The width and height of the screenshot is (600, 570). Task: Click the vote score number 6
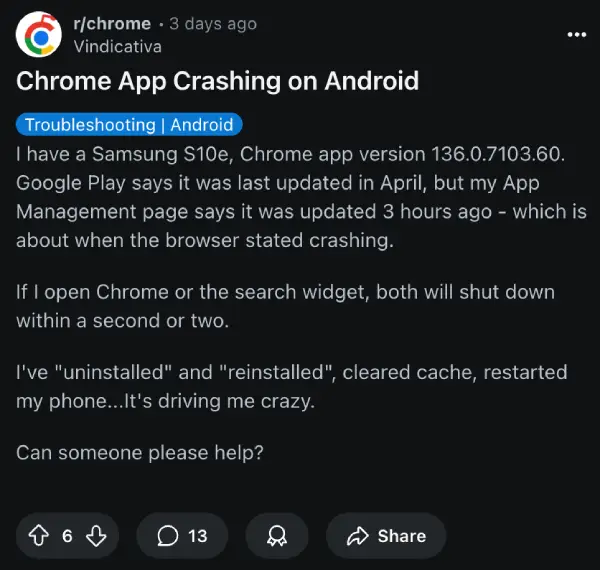(x=67, y=536)
